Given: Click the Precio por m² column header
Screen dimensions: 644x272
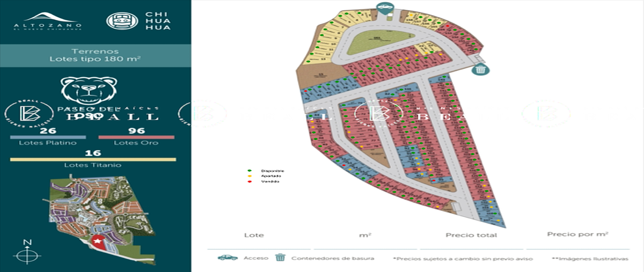Looking at the screenshot, I should [x=577, y=234].
